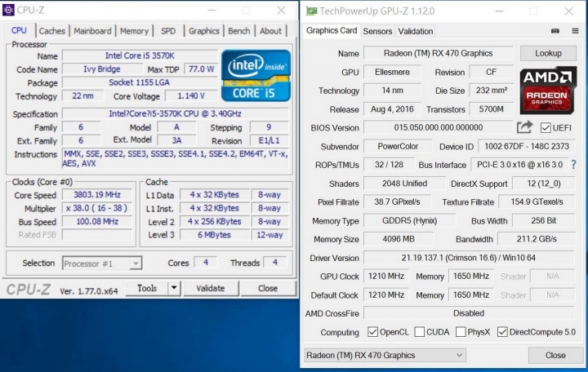Click the Driver Version value field

coord(469,258)
